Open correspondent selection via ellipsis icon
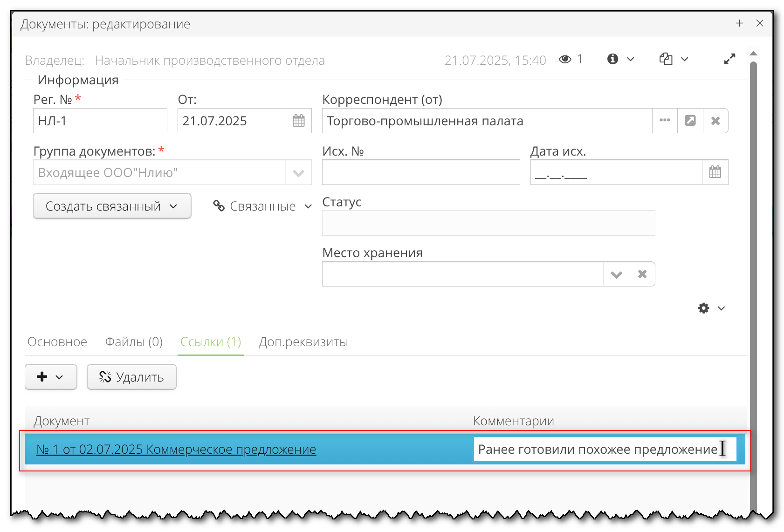The width and height of the screenshot is (784, 532). click(x=665, y=121)
